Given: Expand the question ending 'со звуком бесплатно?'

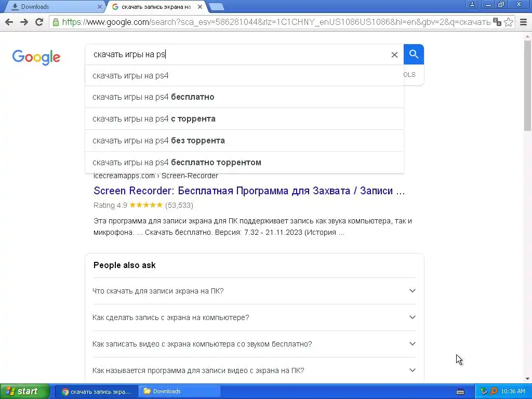Looking at the screenshot, I should [254, 344].
